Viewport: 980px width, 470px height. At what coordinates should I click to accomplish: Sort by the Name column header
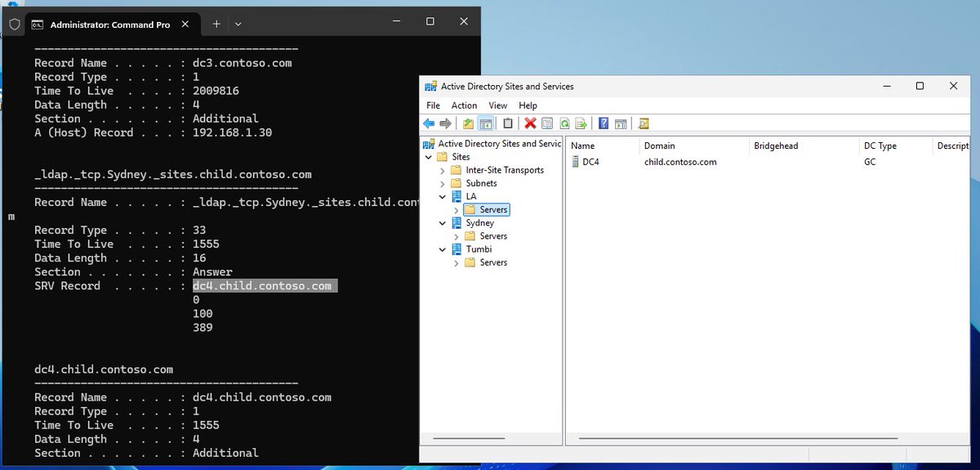(x=603, y=145)
